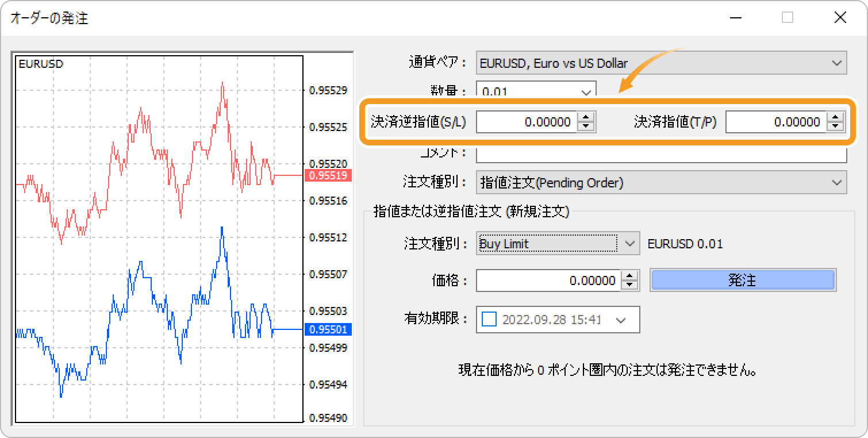The image size is (868, 438).
Task: Open the 通貨ペア EURUSD dropdown
Action: [661, 63]
